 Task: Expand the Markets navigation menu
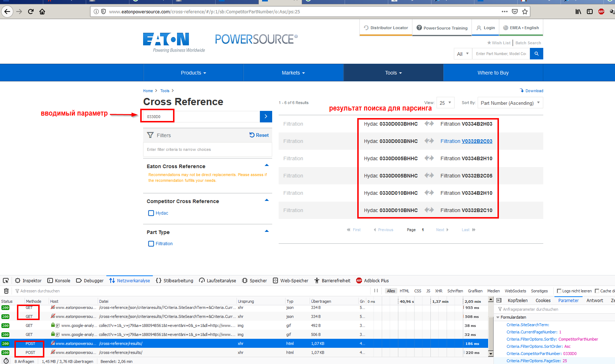pos(293,73)
